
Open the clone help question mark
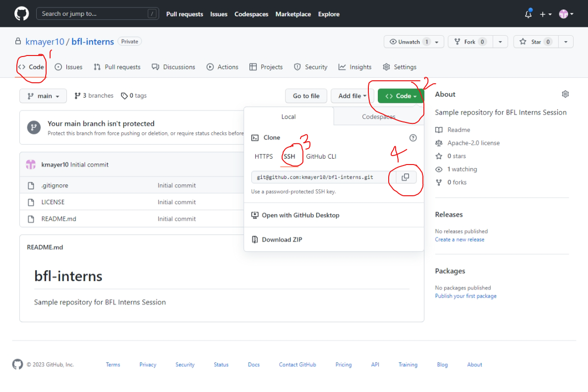point(412,138)
